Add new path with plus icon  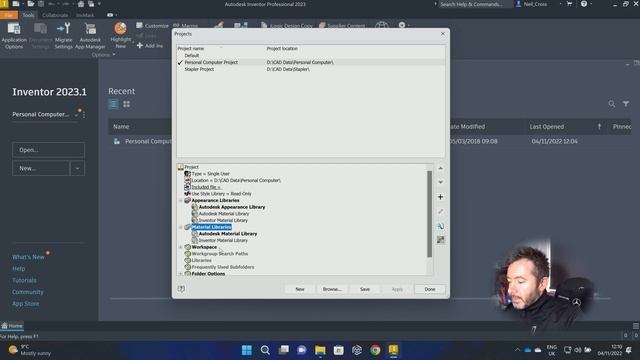click(440, 197)
